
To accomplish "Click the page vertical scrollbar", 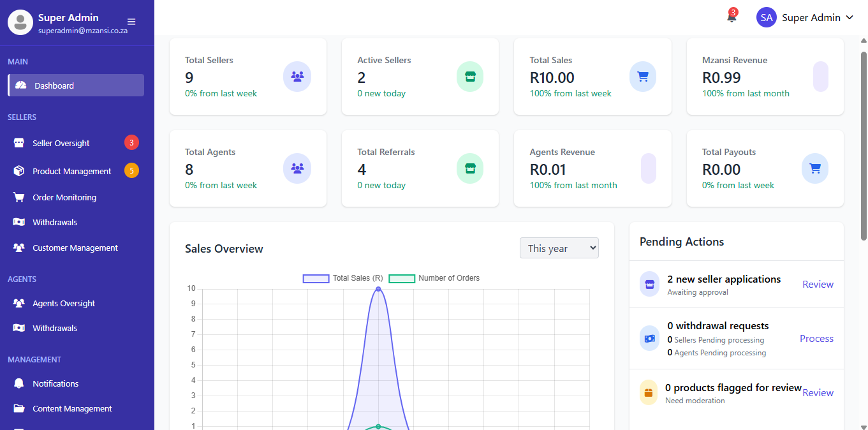I will [x=864, y=146].
